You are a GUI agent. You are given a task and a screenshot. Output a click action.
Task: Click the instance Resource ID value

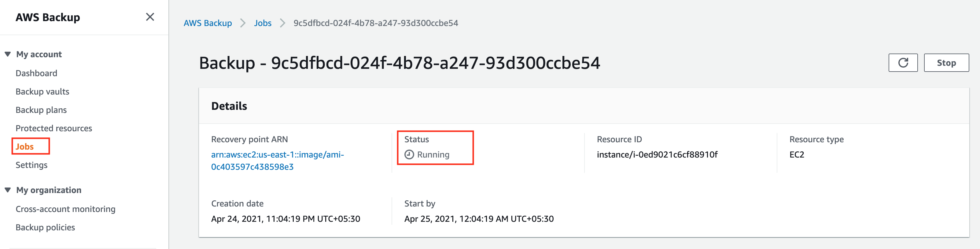(x=657, y=154)
